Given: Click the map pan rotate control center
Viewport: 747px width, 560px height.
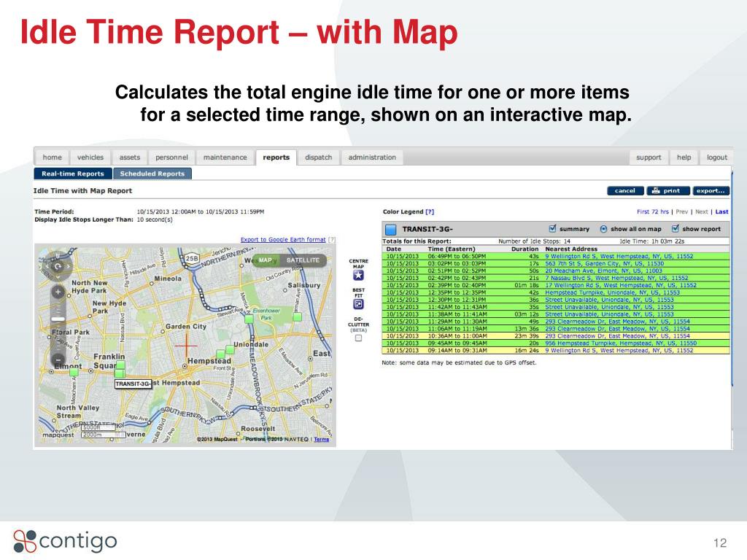Looking at the screenshot, I should tap(58, 267).
